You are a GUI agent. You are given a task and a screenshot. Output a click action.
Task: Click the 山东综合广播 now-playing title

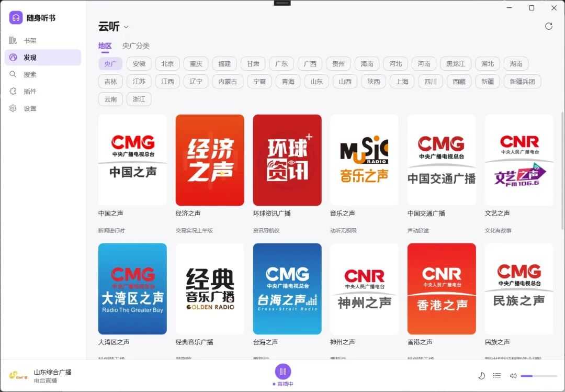(53, 372)
